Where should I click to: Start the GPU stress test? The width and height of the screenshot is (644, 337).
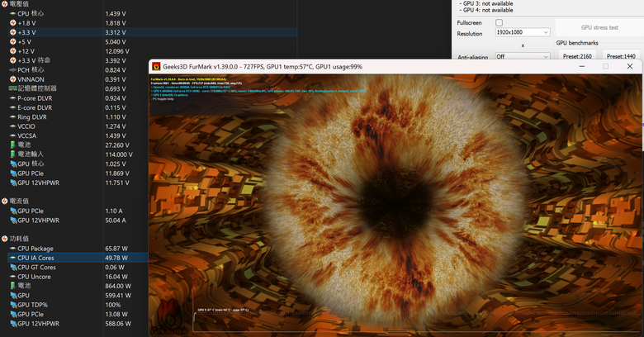coord(599,27)
